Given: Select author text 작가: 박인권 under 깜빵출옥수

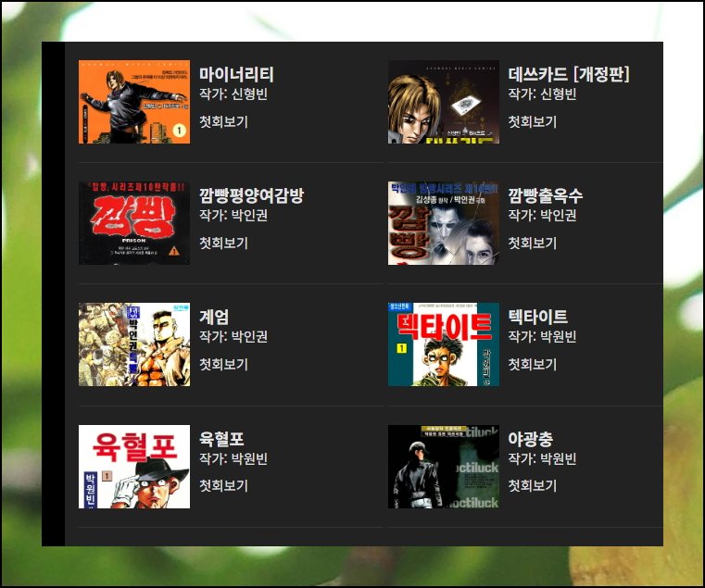Looking at the screenshot, I should pos(542,216).
